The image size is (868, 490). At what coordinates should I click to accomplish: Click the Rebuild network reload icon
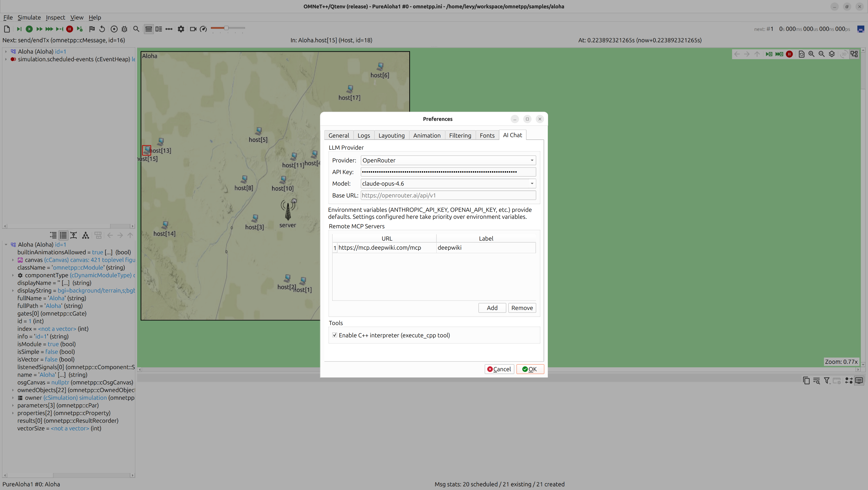click(102, 29)
